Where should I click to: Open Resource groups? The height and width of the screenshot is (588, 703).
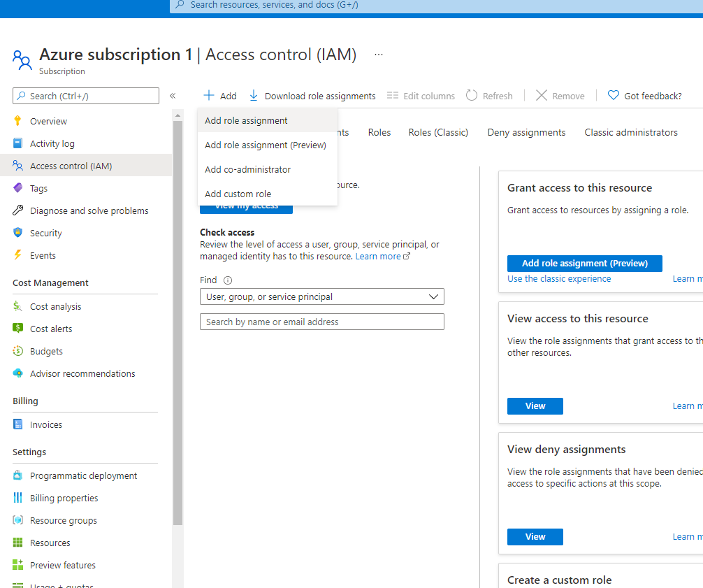(63, 520)
